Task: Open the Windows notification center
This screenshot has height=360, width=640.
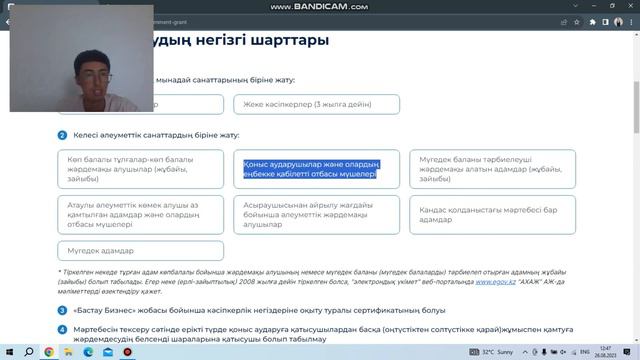Action: (x=627, y=352)
